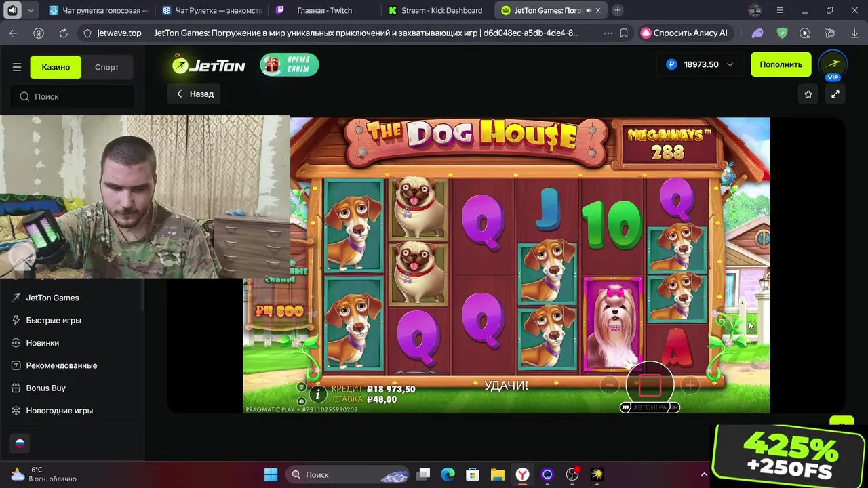Click the JetTon logo
868x488 pixels.
(x=208, y=64)
